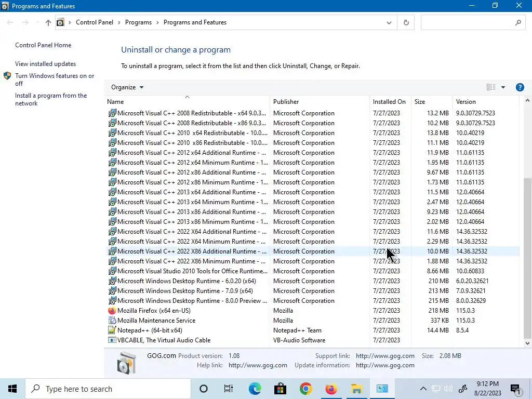Click the Windows Desktop Runtime 6.0.20 icon
The image size is (532, 399).
[112, 281]
